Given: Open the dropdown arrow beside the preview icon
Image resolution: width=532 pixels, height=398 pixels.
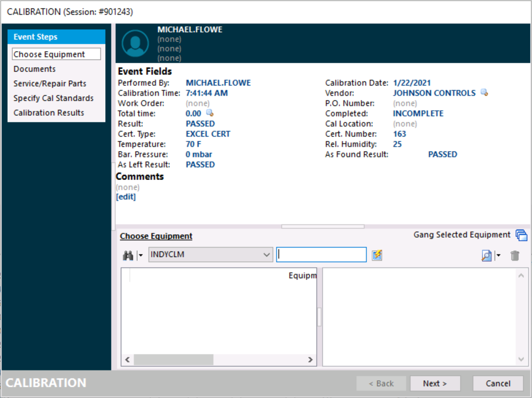Looking at the screenshot, I should 498,255.
